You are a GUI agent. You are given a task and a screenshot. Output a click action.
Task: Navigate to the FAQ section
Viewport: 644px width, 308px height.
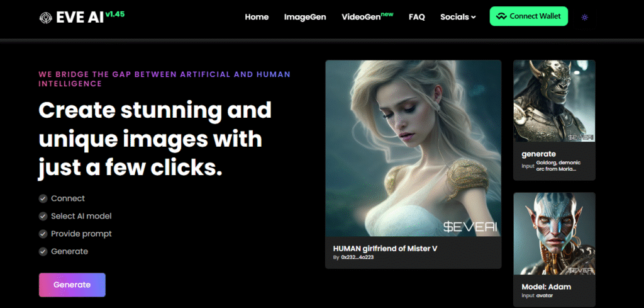[416, 17]
